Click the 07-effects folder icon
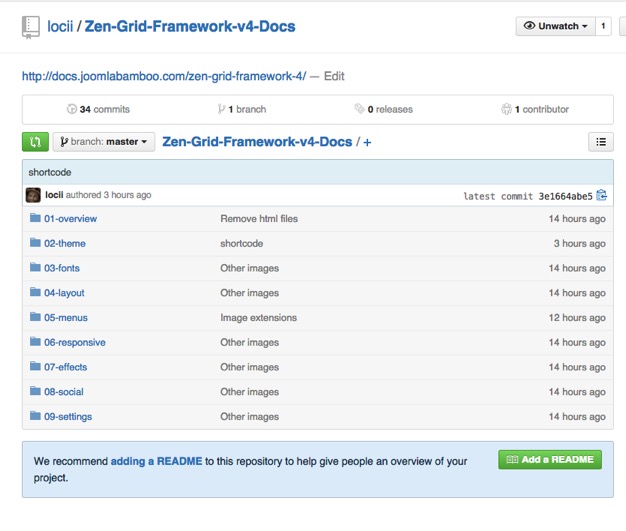Screen dimensions: 626x531 click(36, 367)
